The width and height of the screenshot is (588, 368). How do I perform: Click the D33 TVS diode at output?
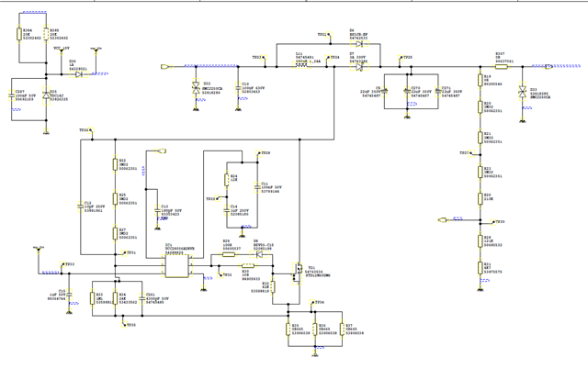[x=523, y=92]
